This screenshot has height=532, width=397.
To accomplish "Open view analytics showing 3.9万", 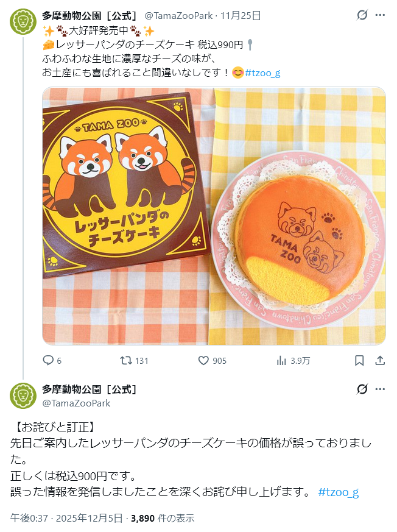I will [x=281, y=360].
